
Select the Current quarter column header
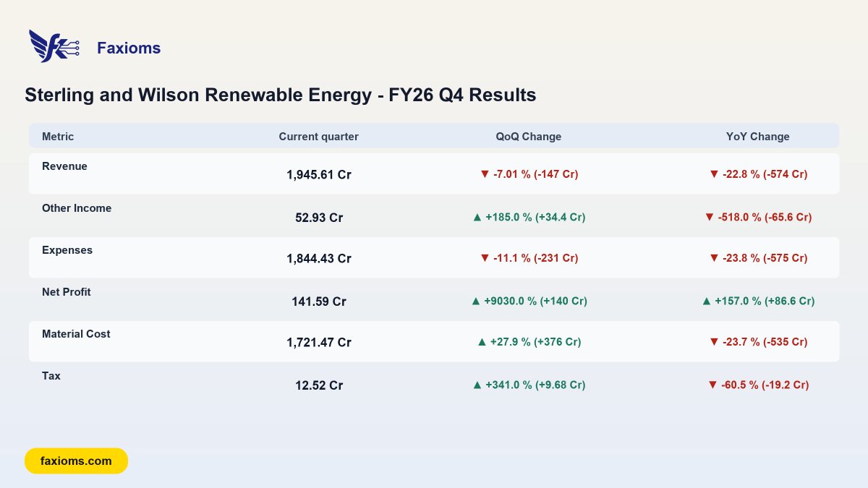point(319,137)
